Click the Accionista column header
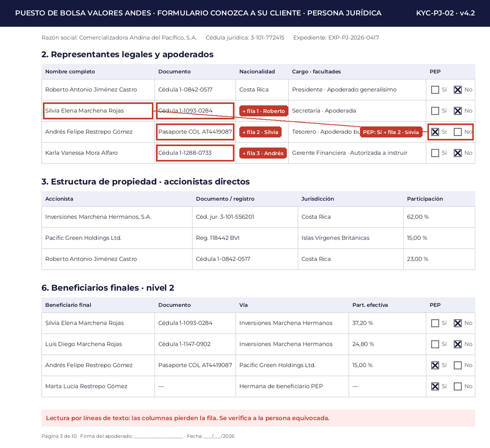Viewport: 490px width, 448px height. (x=59, y=199)
